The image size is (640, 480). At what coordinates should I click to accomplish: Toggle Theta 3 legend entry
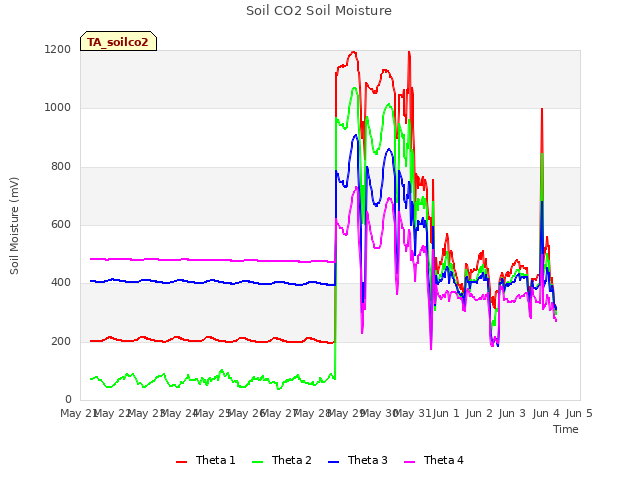pyautogui.click(x=358, y=460)
